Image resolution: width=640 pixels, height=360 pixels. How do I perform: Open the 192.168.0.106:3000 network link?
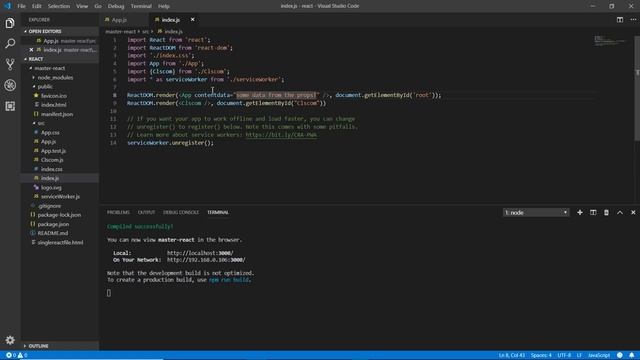pyautogui.click(x=206, y=260)
